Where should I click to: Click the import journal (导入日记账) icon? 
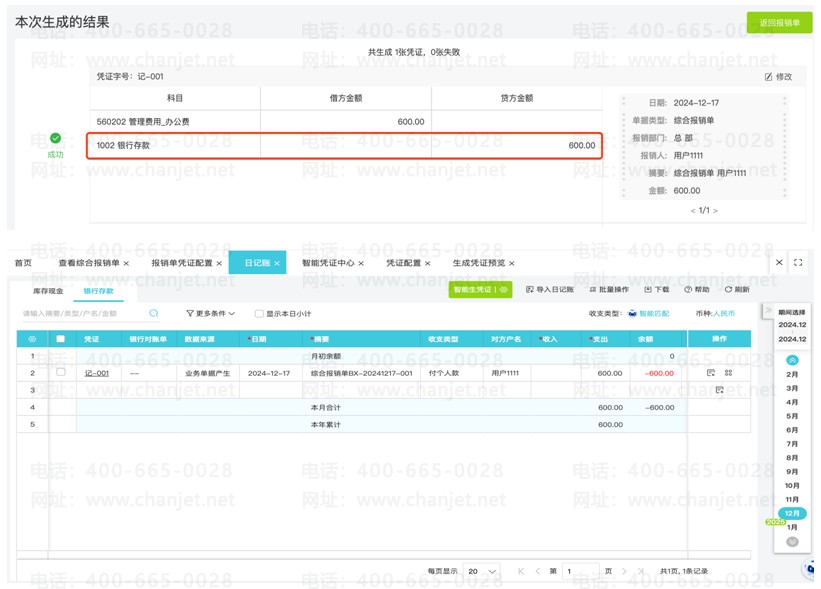[530, 290]
